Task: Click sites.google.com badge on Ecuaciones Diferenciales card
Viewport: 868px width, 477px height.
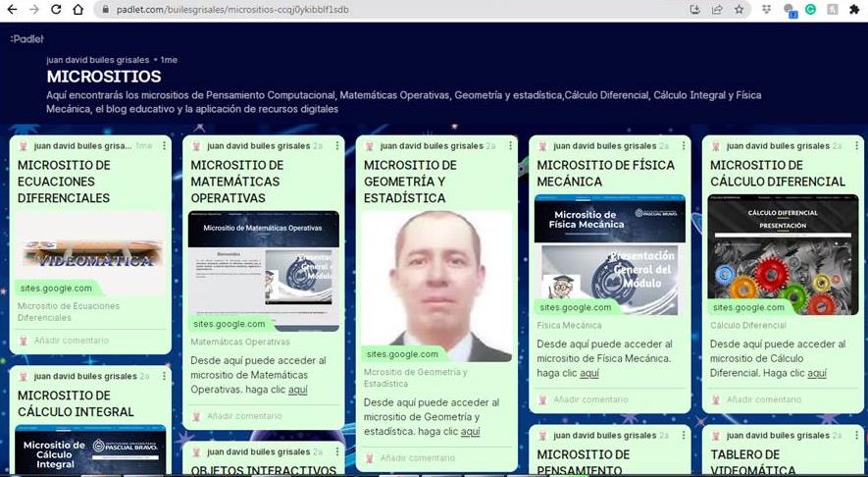Action: pos(57,289)
